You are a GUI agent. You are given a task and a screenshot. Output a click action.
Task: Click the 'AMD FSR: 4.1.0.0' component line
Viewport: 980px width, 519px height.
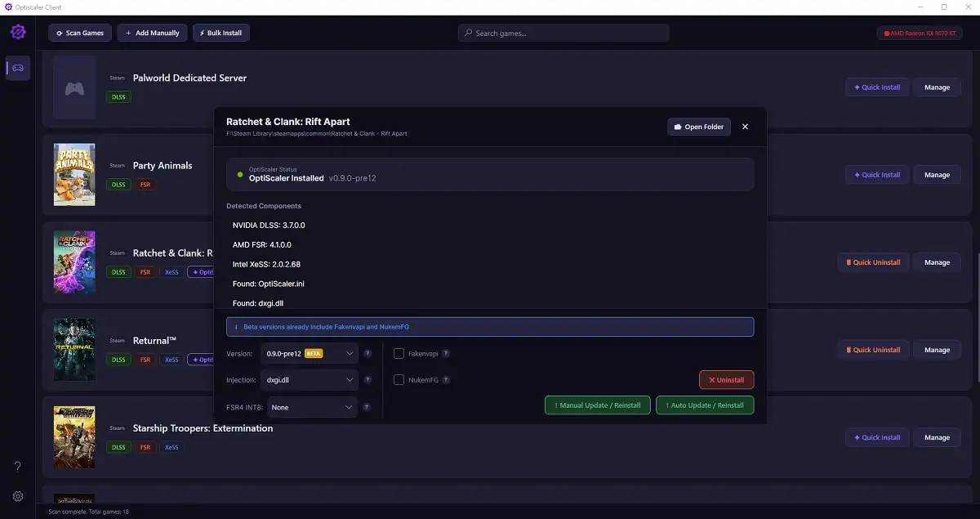262,244
